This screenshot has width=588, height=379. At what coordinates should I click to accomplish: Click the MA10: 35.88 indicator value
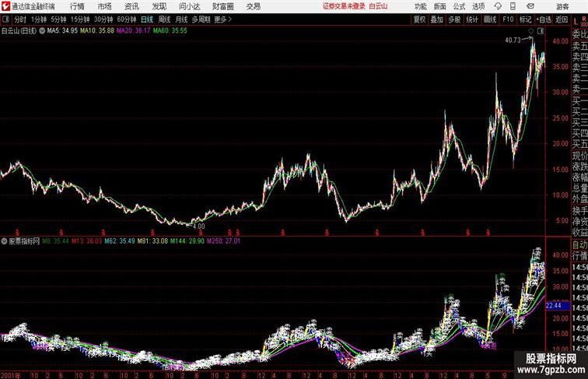click(97, 31)
